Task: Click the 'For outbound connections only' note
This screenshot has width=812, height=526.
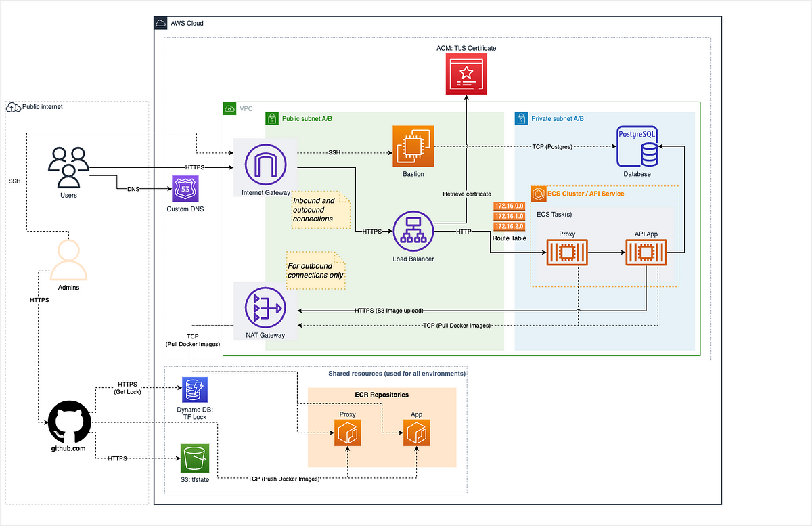Action: (x=315, y=270)
